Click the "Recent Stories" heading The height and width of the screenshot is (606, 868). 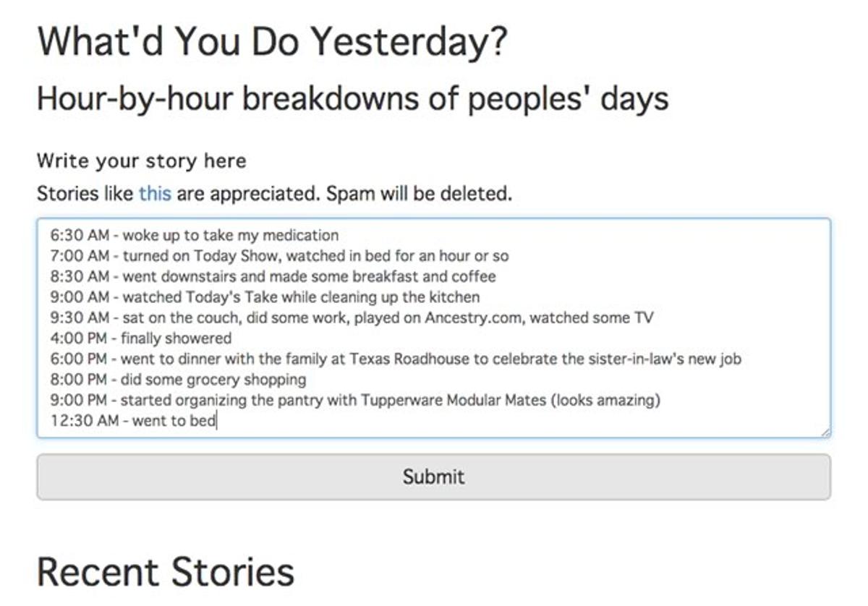pyautogui.click(x=166, y=571)
